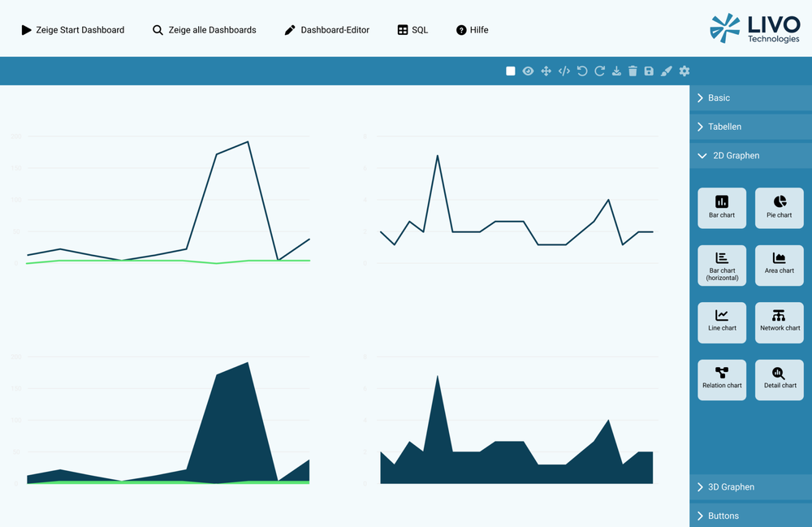Open Zeige Start Dashboard
Viewport: 812px width, 527px height.
pyautogui.click(x=73, y=30)
